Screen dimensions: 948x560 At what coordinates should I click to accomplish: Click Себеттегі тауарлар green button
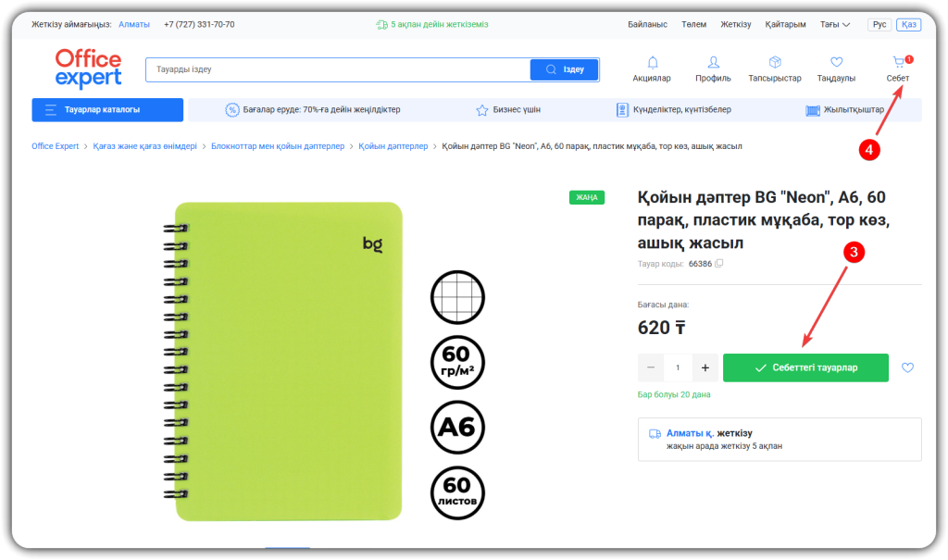tap(805, 367)
